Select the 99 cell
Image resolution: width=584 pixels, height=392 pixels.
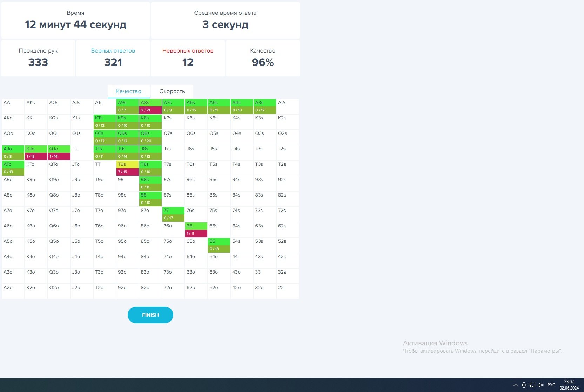click(x=127, y=184)
